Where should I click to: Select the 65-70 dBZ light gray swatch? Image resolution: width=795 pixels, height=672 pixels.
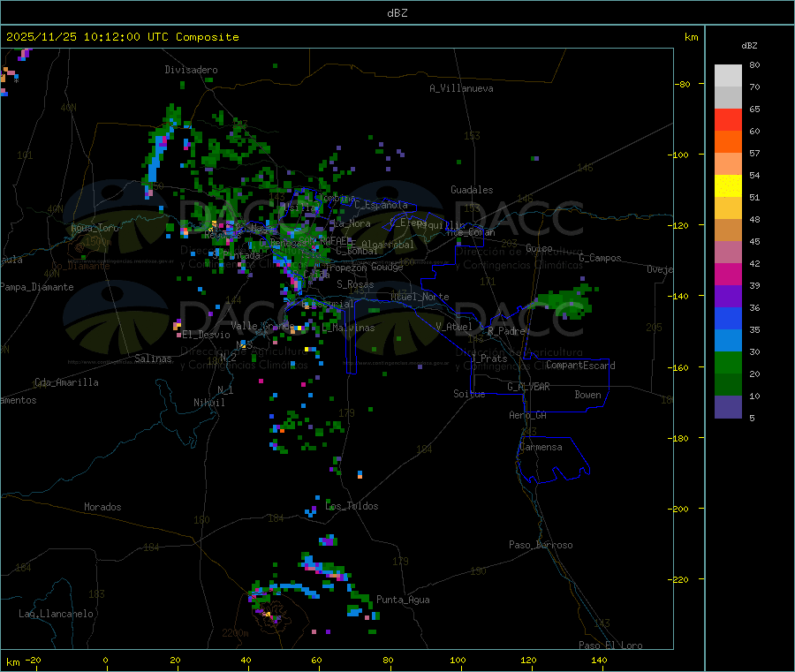(x=728, y=97)
